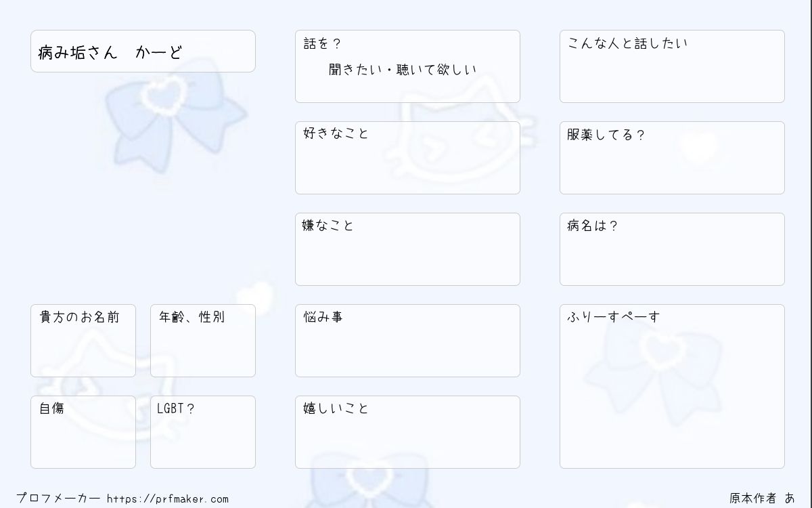Click the 服薬してる? box
This screenshot has width=812, height=508.
[672, 158]
